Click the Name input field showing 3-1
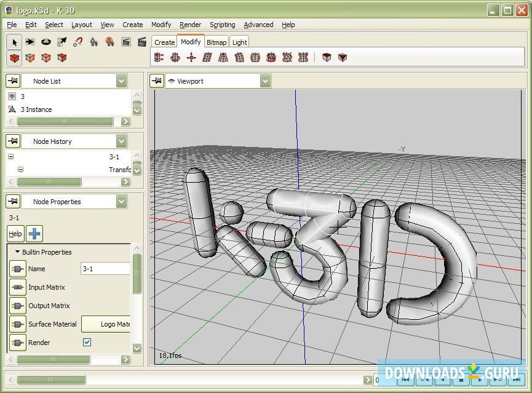Screen dimensions: 532x393 pos(106,269)
